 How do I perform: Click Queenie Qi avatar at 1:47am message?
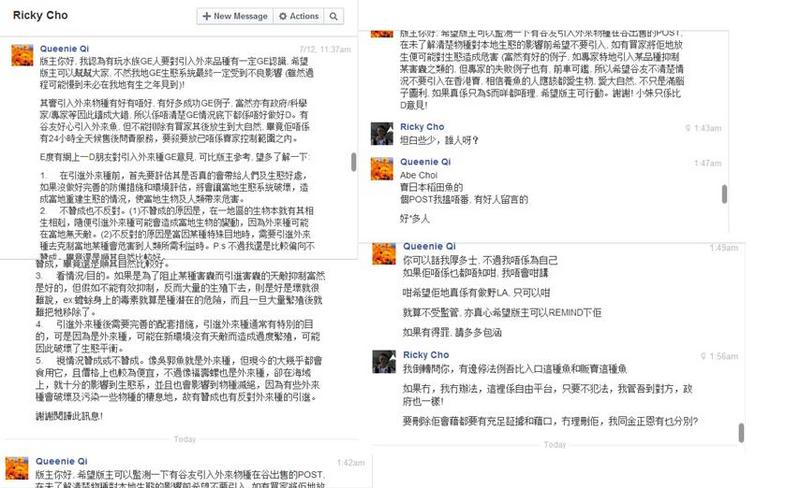pos(382,169)
